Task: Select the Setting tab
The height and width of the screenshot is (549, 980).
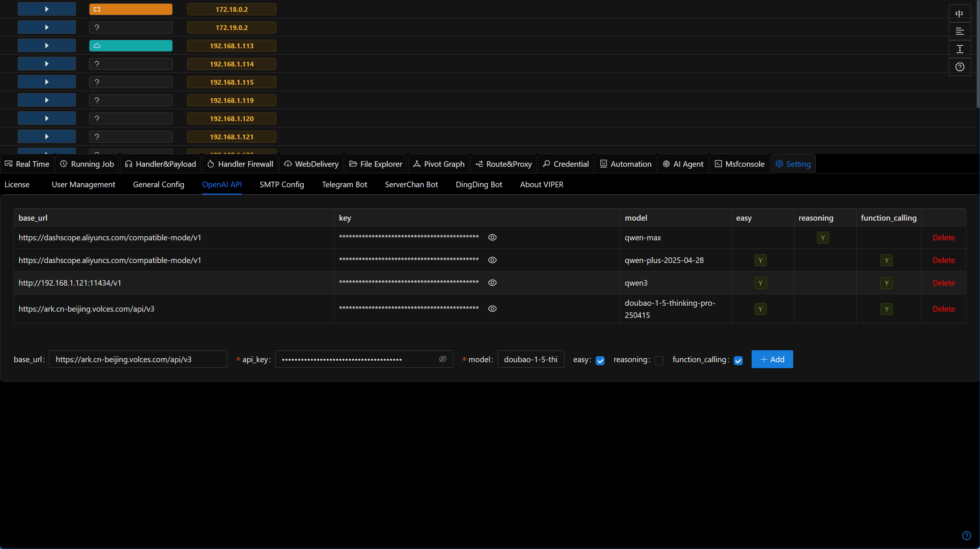Action: point(793,164)
